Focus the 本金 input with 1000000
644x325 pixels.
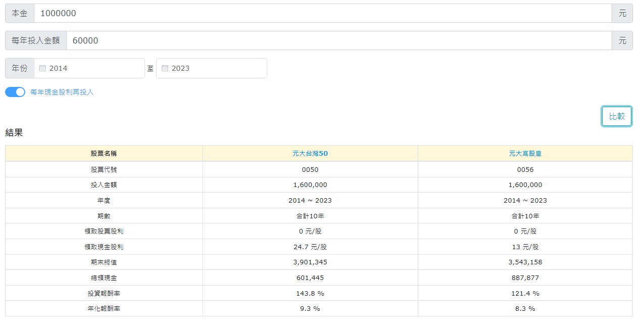click(322, 13)
